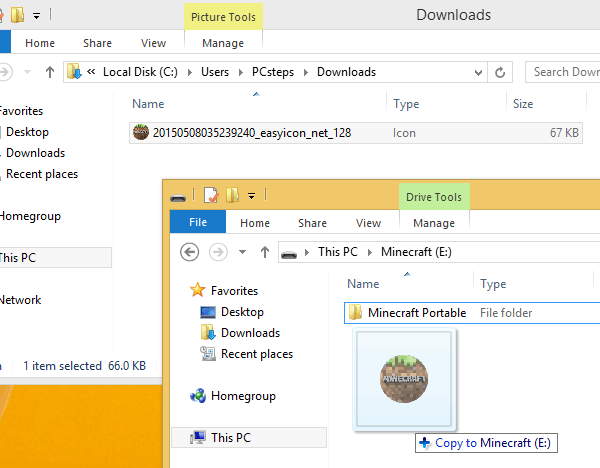
Task: Click the drive icon in the Minecraft window title bar
Action: click(x=178, y=197)
